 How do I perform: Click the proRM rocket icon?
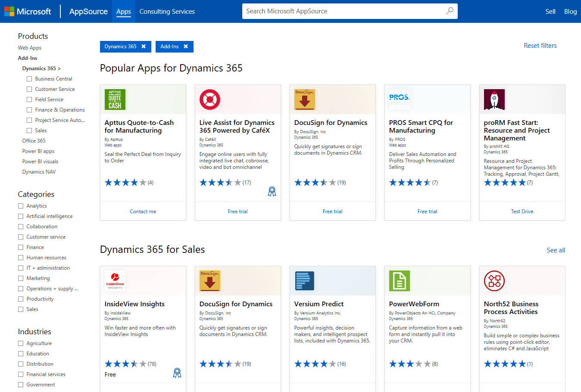coord(494,100)
